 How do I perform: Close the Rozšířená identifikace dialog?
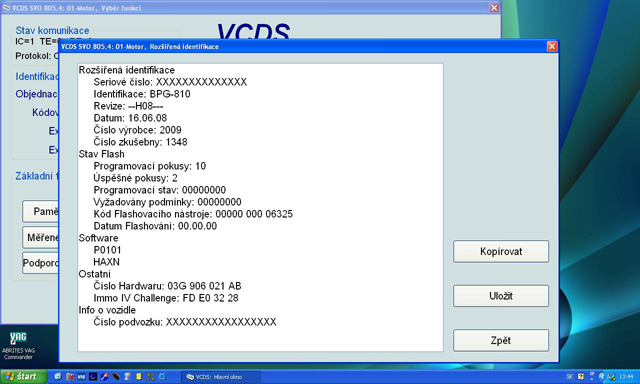pos(552,46)
